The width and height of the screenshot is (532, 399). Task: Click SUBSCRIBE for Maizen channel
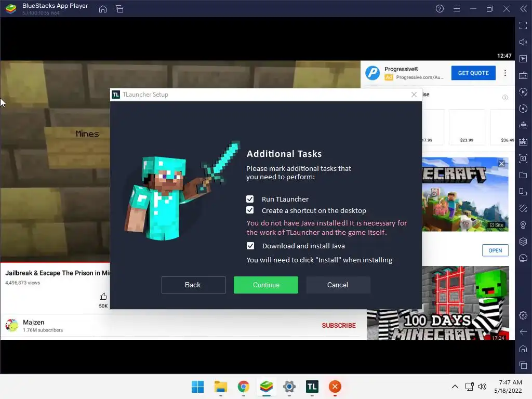coord(339,326)
